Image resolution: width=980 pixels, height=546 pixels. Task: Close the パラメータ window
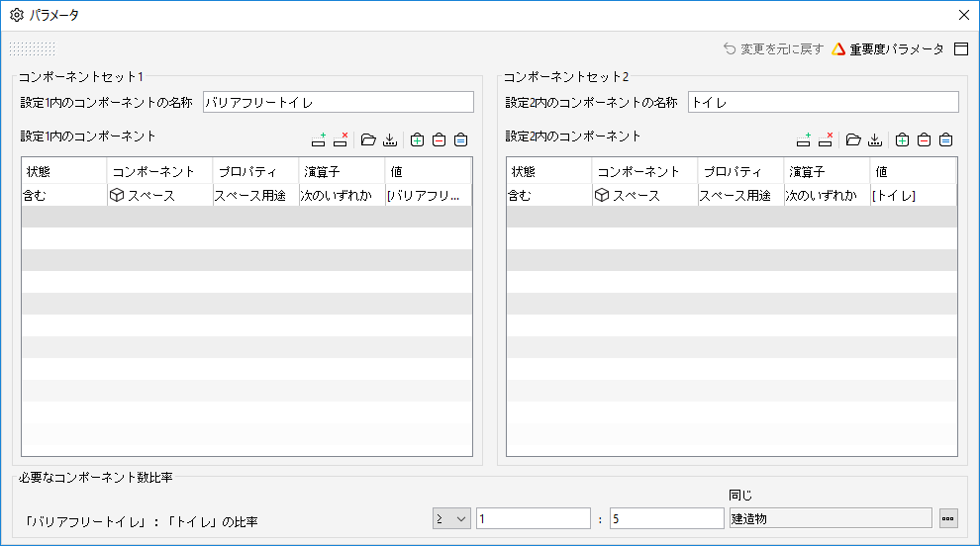point(964,15)
